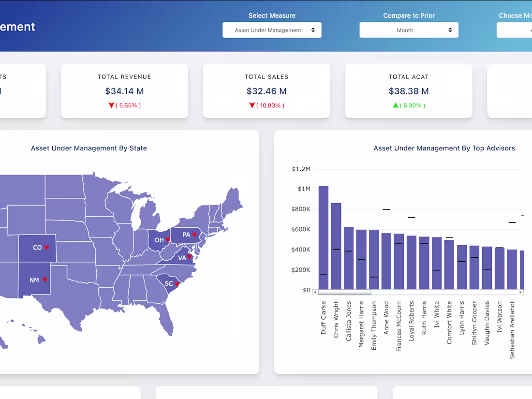This screenshot has width=532, height=399.
Task: Open the Select Measure dropdown
Action: point(272,30)
